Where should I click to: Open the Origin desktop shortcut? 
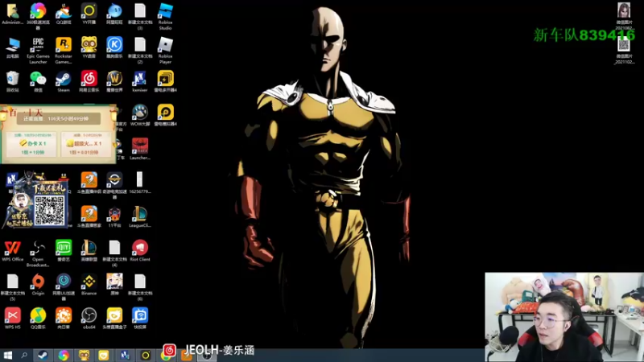tap(38, 285)
